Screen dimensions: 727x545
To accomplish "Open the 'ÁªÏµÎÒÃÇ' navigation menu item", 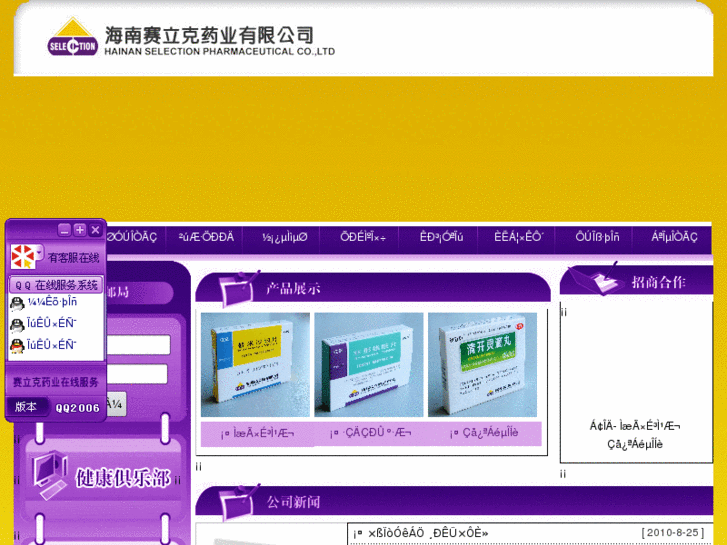I will (674, 237).
